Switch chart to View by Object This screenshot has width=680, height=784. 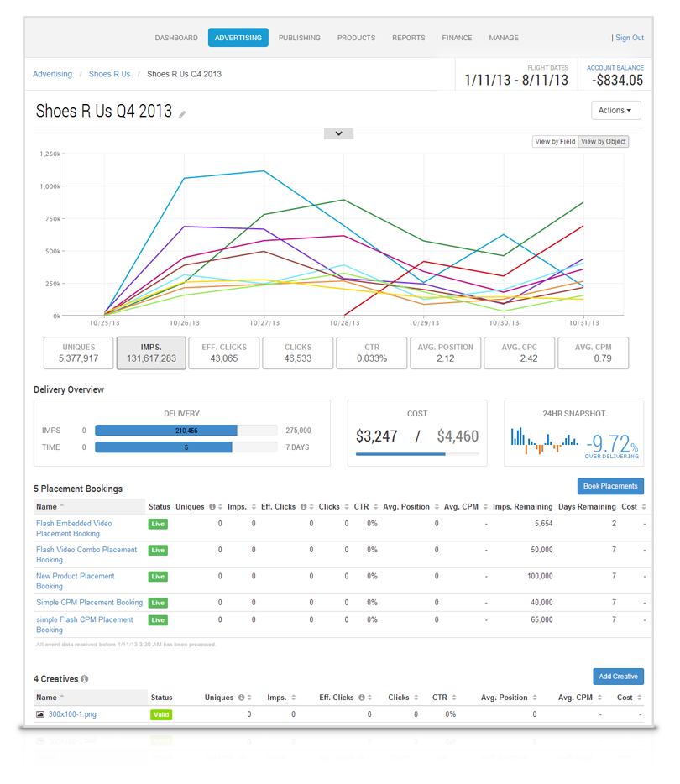pyautogui.click(x=604, y=142)
